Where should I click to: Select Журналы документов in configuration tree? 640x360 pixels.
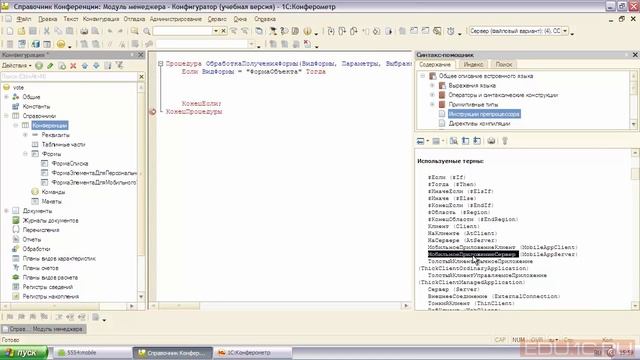click(51, 220)
